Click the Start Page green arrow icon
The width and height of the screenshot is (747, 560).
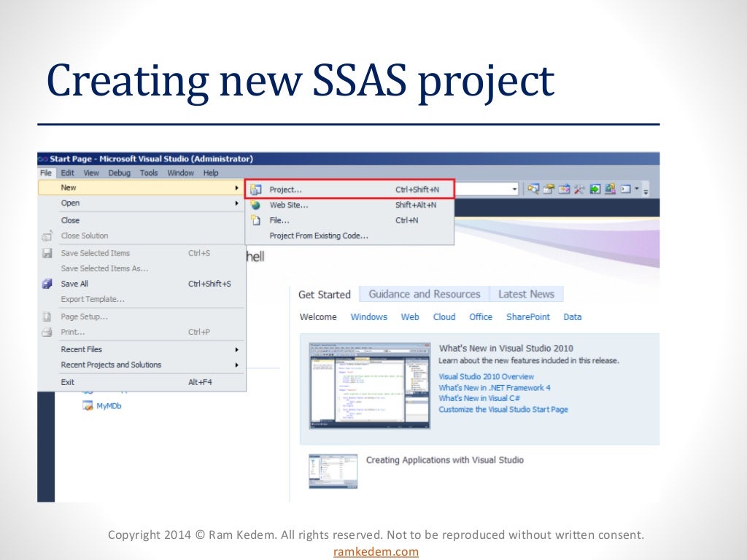pos(595,190)
